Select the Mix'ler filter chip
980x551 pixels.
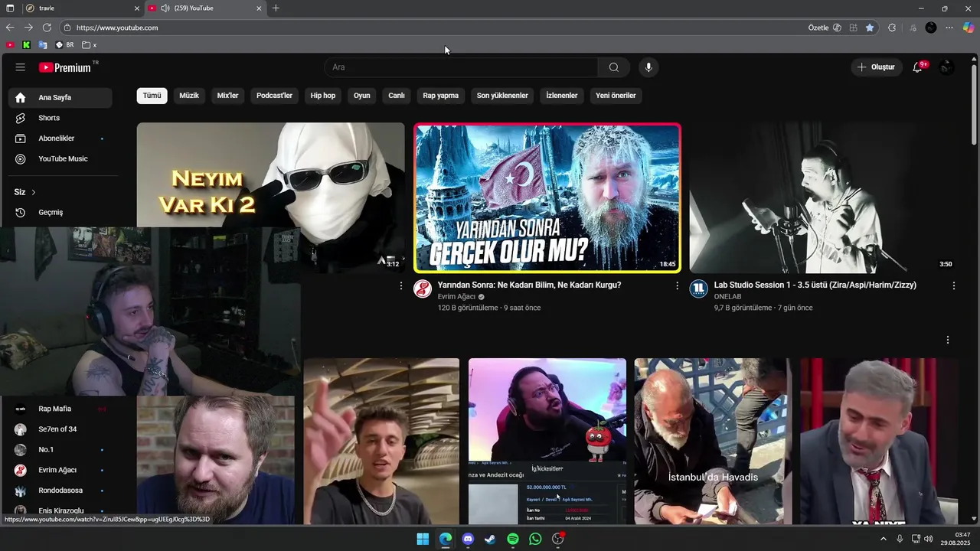pos(228,96)
